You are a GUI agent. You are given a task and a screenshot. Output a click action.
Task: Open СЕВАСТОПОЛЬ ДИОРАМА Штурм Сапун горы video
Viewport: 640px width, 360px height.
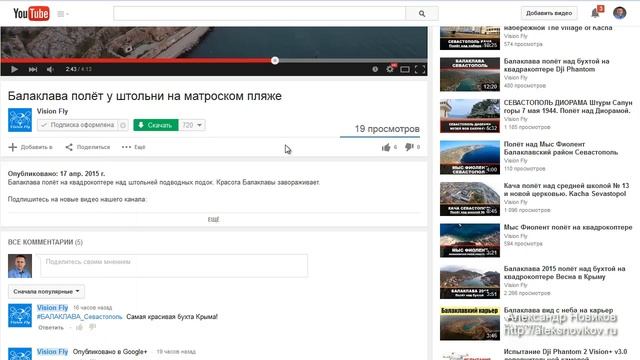pos(568,107)
